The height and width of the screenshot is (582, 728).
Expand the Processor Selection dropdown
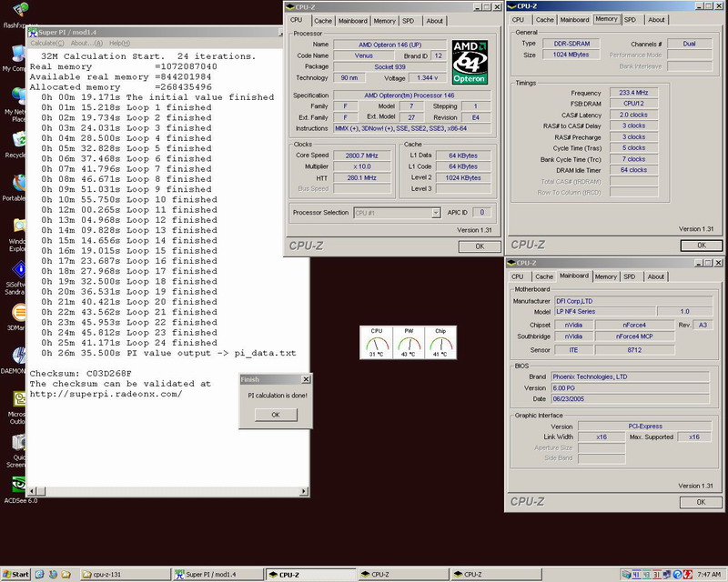(436, 213)
